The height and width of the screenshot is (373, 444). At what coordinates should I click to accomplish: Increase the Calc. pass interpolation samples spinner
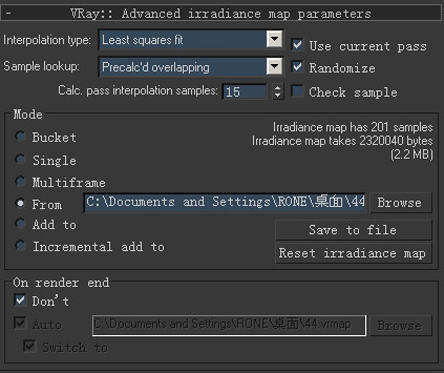pos(278,88)
